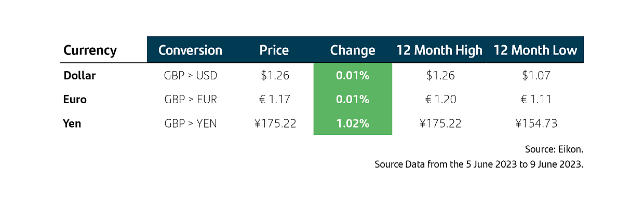Screen dimensions: 644x207
Task: Click the Source: Eikon text
Action: point(554,149)
